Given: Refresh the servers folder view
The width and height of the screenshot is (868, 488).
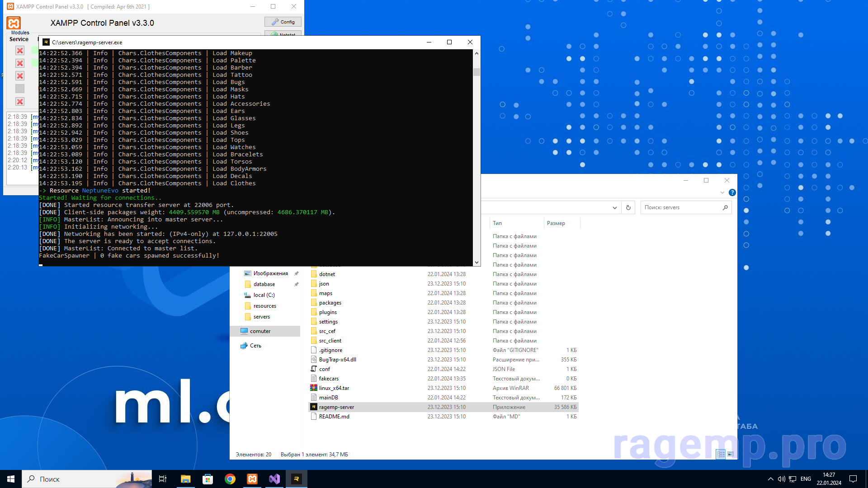Looking at the screenshot, I should pyautogui.click(x=628, y=208).
